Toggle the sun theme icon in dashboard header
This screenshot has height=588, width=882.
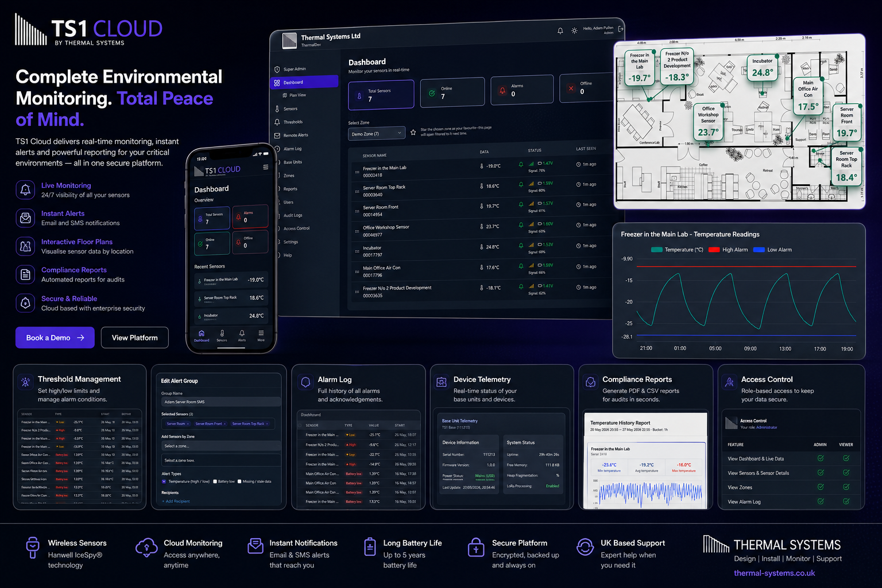click(x=574, y=30)
